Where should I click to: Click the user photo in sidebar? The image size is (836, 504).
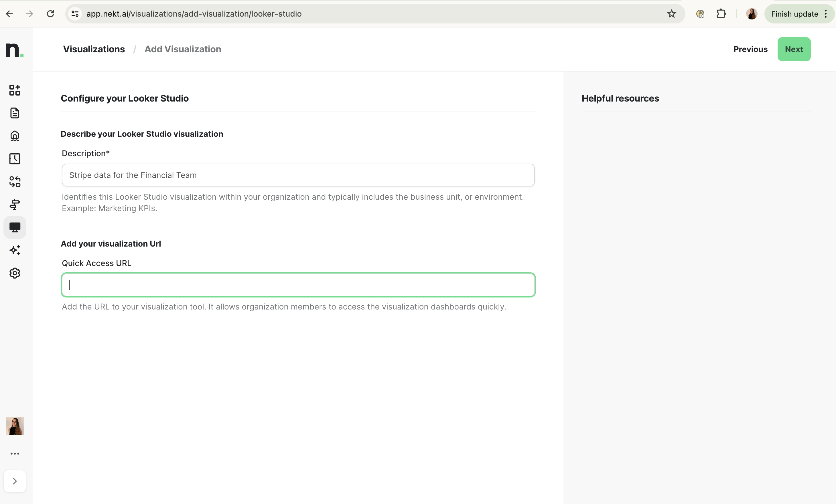pos(15,426)
